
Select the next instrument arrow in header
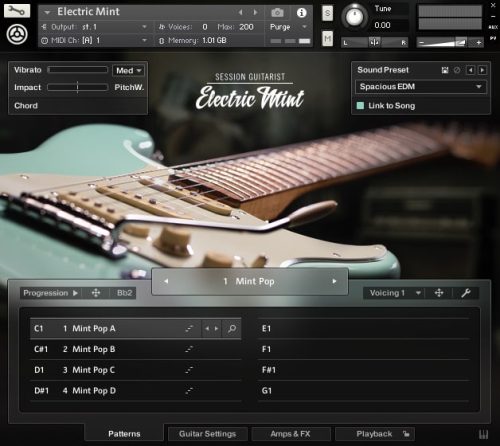tap(255, 13)
